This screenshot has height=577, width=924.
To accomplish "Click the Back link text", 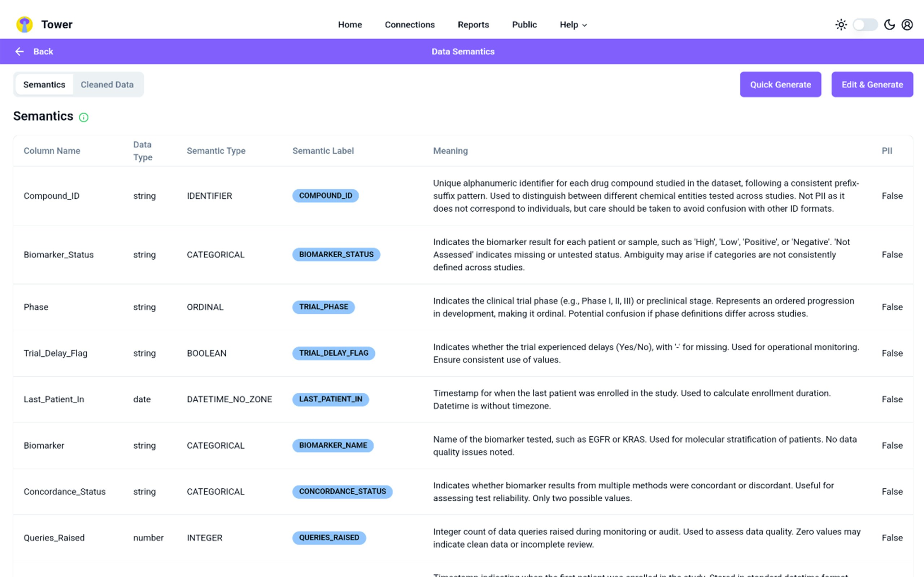I will (x=43, y=52).
